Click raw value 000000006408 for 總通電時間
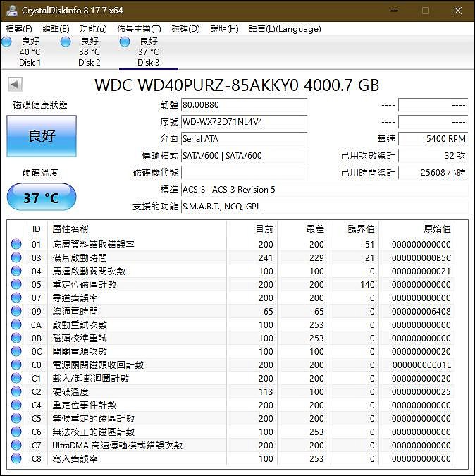This screenshot has height=476, width=475. coord(421,312)
